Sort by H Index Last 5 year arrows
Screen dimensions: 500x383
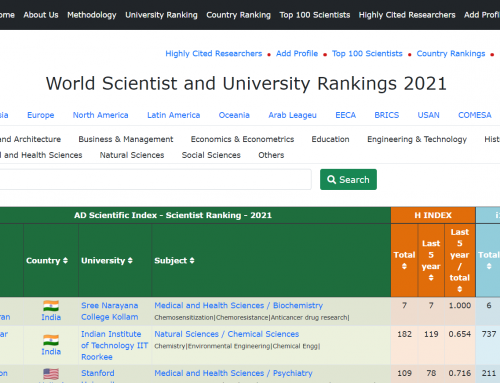[431, 278]
